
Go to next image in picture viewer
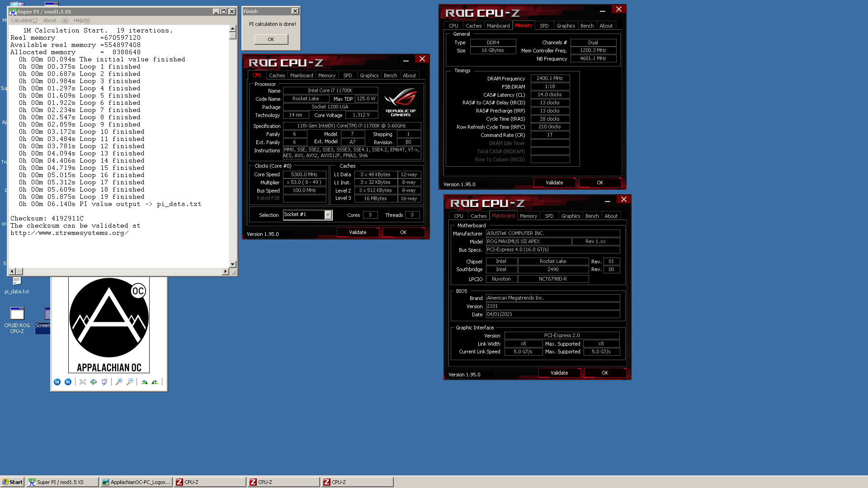click(68, 382)
